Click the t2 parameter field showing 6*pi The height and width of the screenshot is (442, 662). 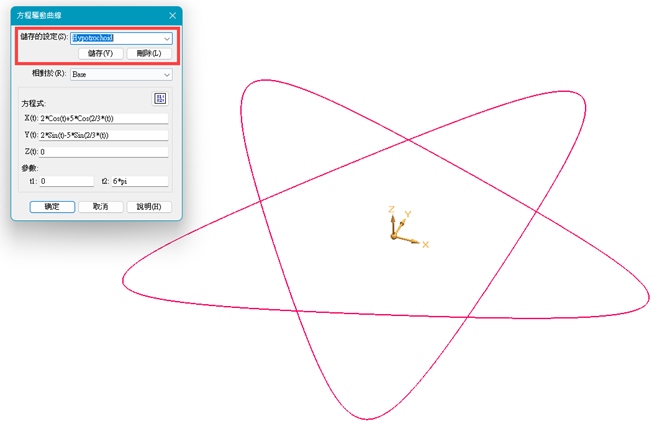(x=140, y=182)
